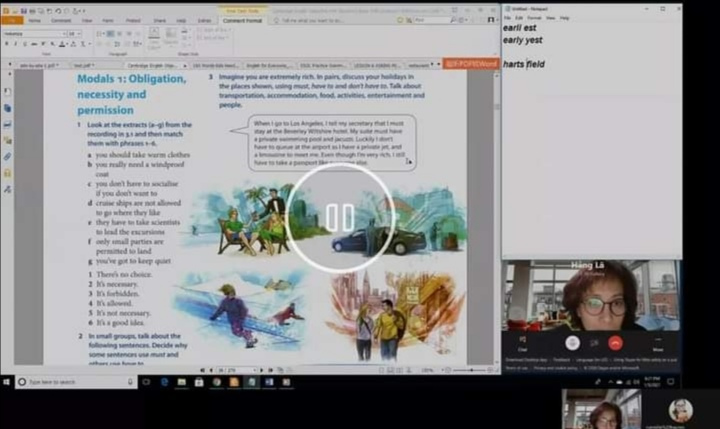Toggle the microphone in the call controls
Screen dimensions: 720x429
coord(573,341)
